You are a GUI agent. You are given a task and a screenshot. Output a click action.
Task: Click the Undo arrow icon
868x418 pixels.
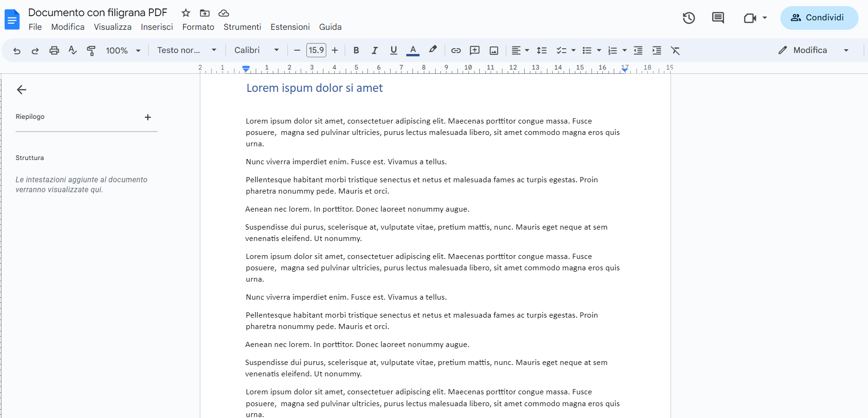[17, 51]
